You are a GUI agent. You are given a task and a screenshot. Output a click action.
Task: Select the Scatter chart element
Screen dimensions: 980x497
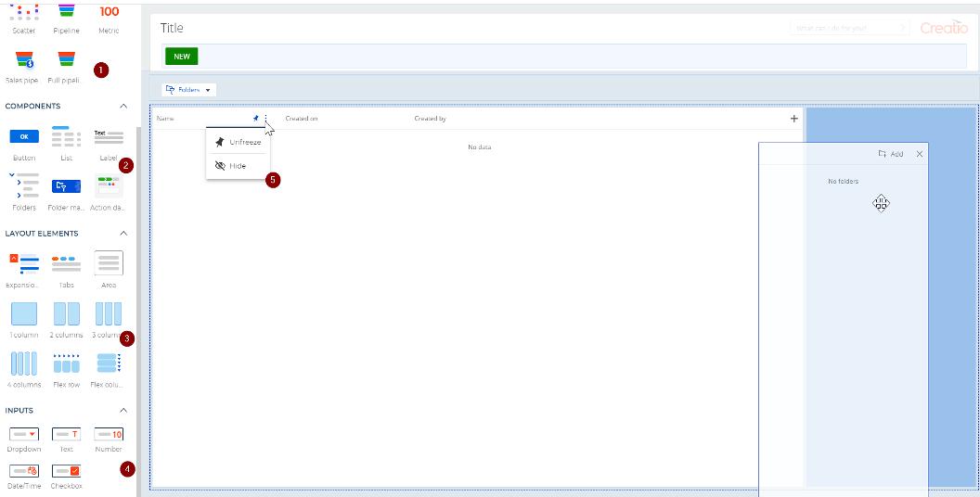(24, 19)
